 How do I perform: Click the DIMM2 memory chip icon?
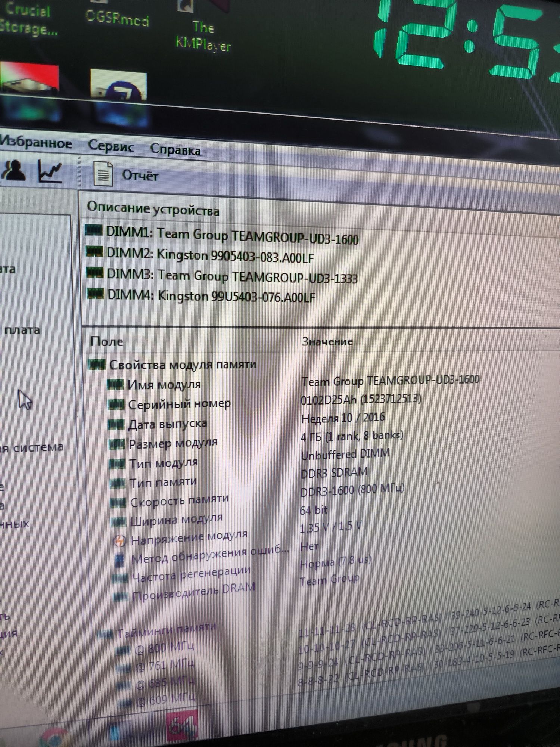94,252
